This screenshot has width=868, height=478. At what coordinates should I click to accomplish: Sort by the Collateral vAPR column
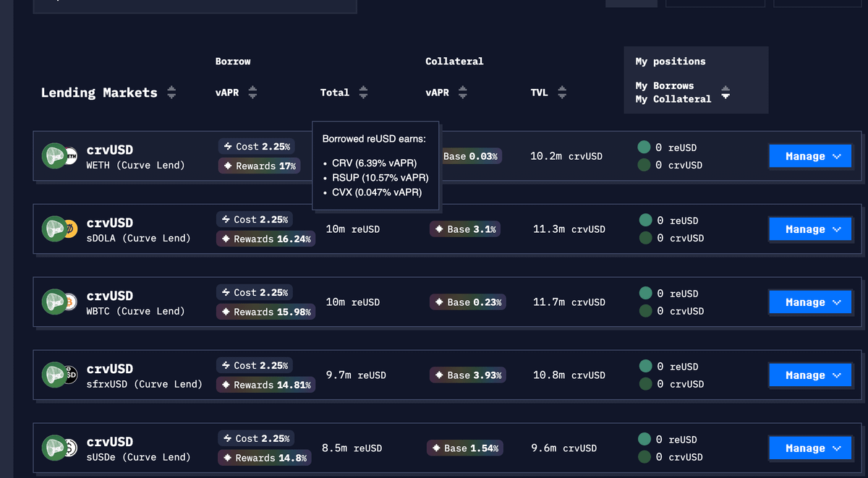(x=463, y=93)
